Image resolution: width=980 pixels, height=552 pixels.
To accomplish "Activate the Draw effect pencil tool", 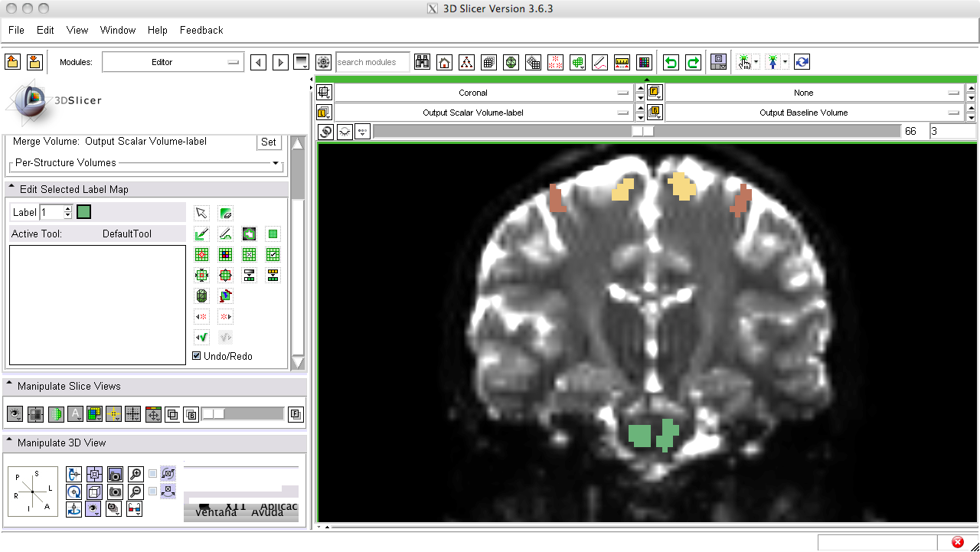I will (x=225, y=234).
